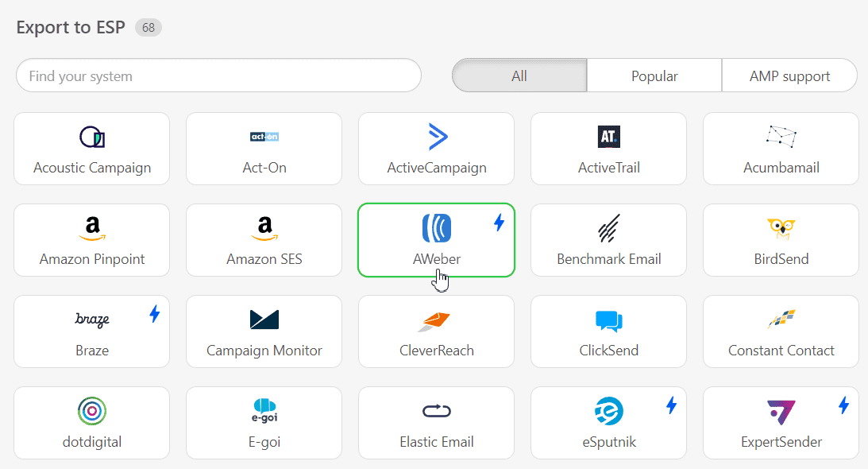Select the CleverReach label

tap(437, 351)
